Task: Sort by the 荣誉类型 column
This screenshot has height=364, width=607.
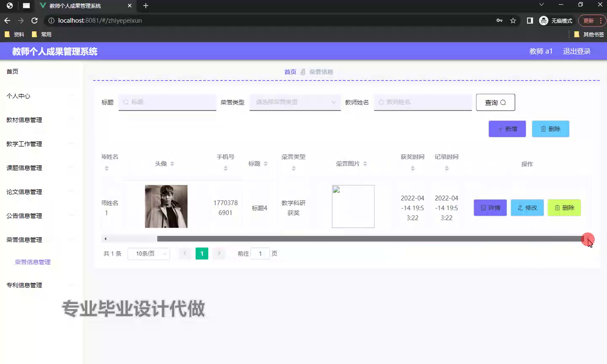Action: (294, 169)
